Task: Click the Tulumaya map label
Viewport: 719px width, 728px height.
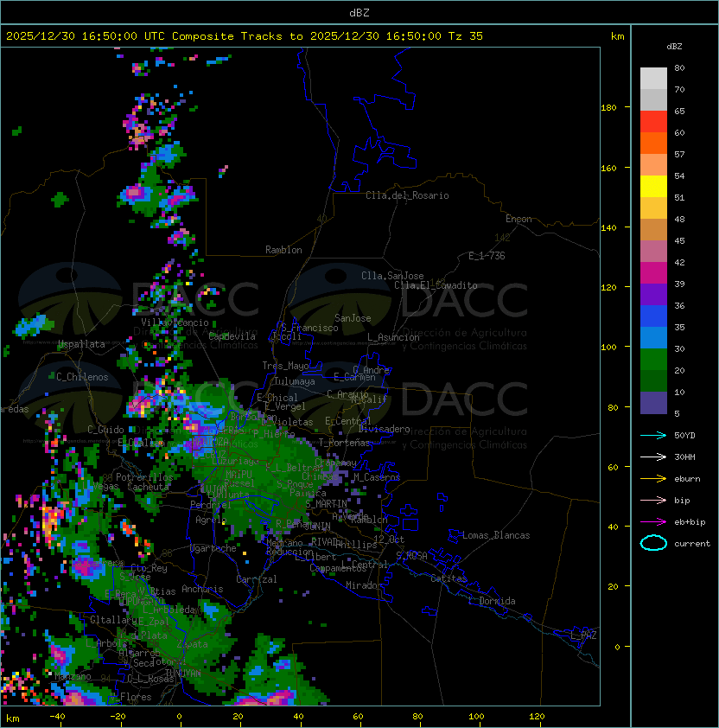Action: click(x=295, y=381)
